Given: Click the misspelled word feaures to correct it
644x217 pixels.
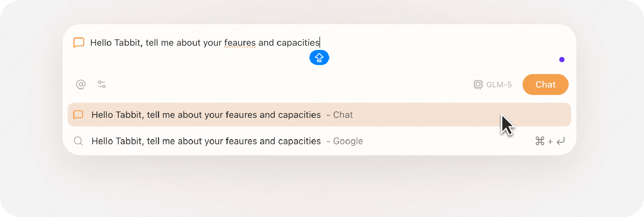Looking at the screenshot, I should [240, 42].
